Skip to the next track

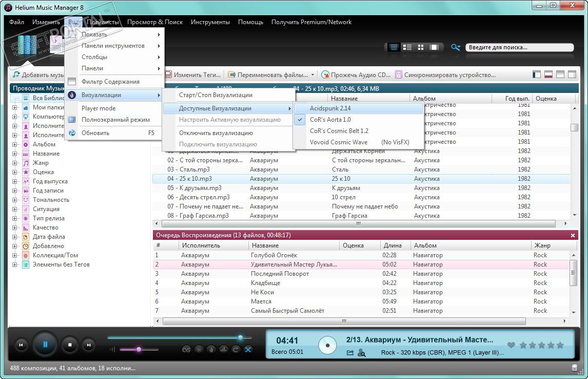pyautogui.click(x=88, y=345)
